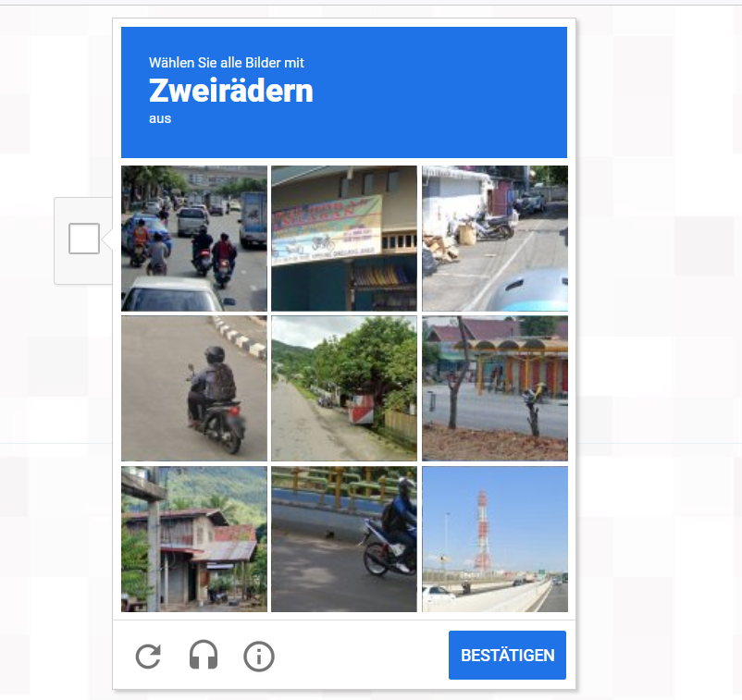Select the tile showing the busy traffic street
This screenshot has width=742, height=700.
[x=194, y=239]
